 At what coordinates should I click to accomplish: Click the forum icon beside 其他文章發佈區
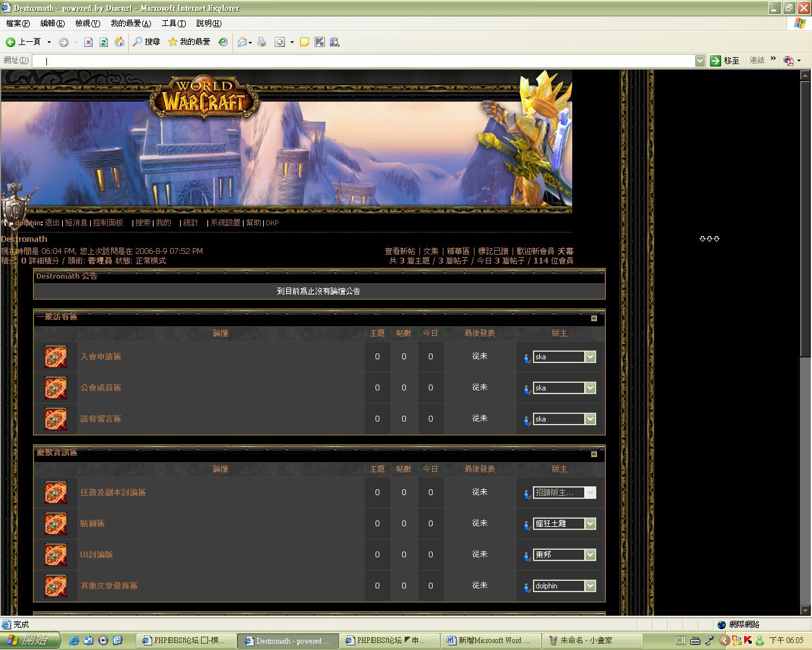point(56,586)
